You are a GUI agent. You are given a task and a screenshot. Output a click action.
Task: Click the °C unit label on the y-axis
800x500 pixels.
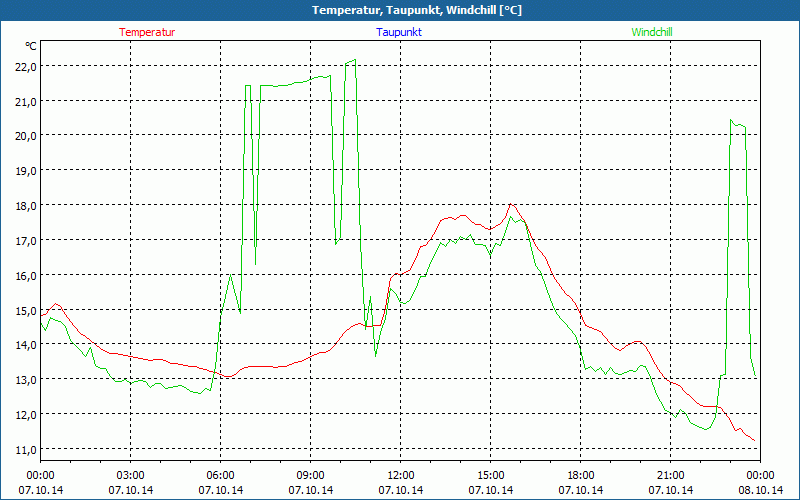click(31, 46)
